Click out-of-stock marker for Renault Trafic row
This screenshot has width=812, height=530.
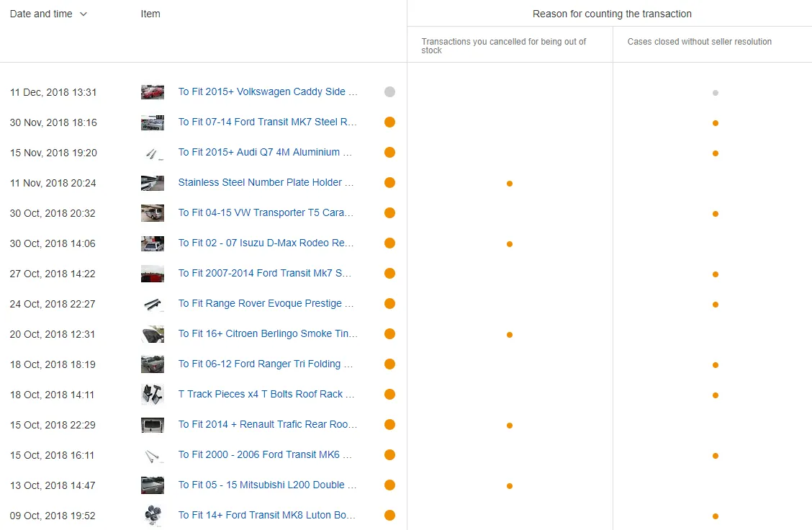coord(510,426)
